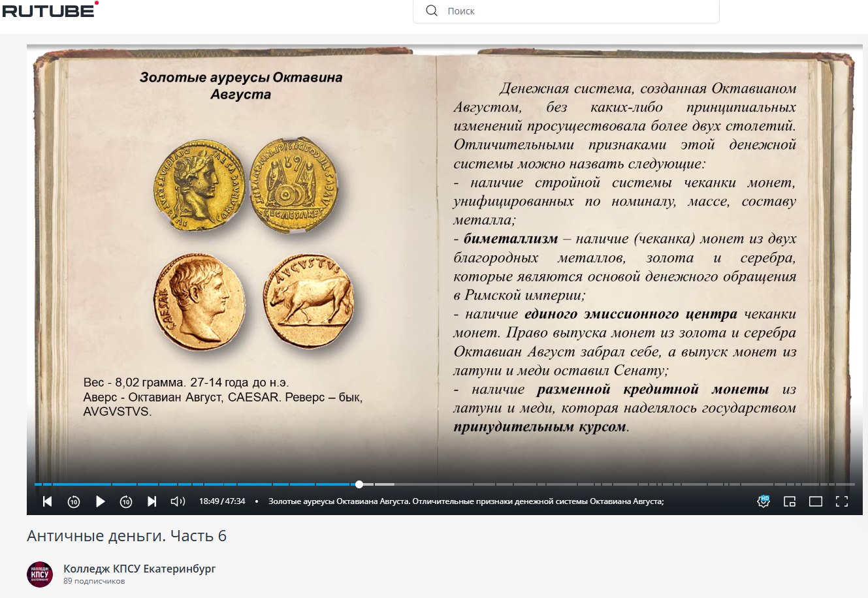This screenshot has width=868, height=598.
Task: Go to the previous video
Action: (x=47, y=501)
